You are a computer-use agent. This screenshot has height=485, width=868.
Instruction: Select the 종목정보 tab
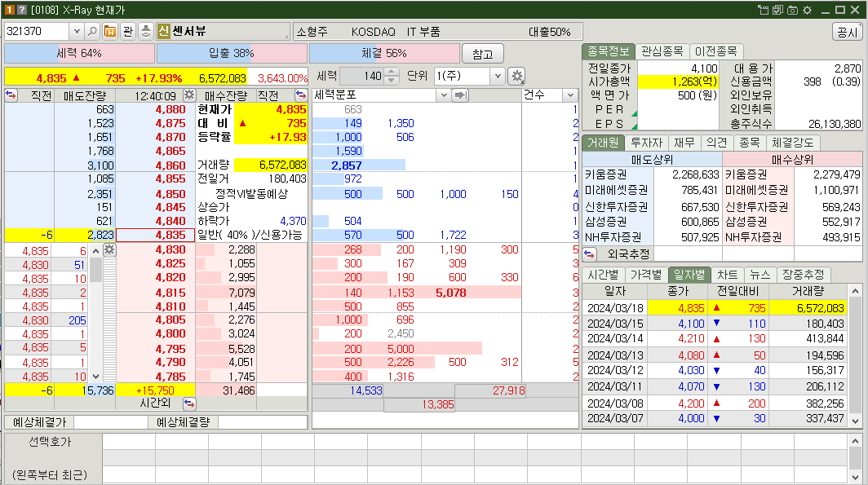(x=608, y=51)
